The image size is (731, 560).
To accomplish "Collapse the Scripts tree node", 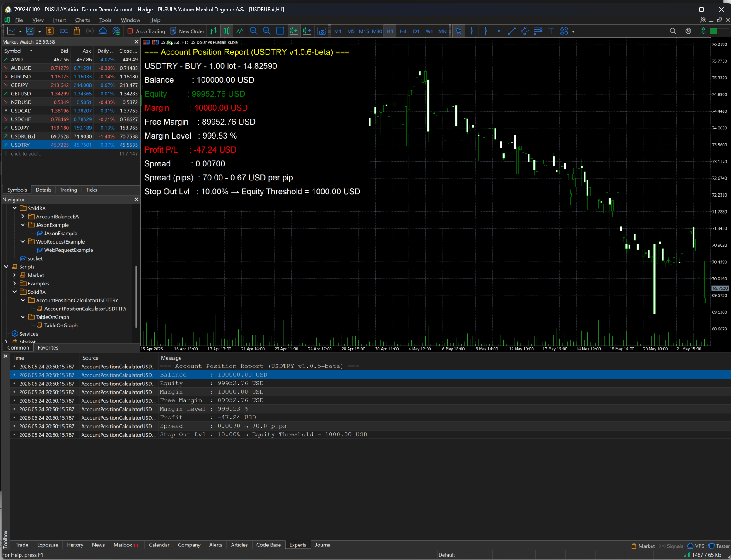I will coord(6,267).
